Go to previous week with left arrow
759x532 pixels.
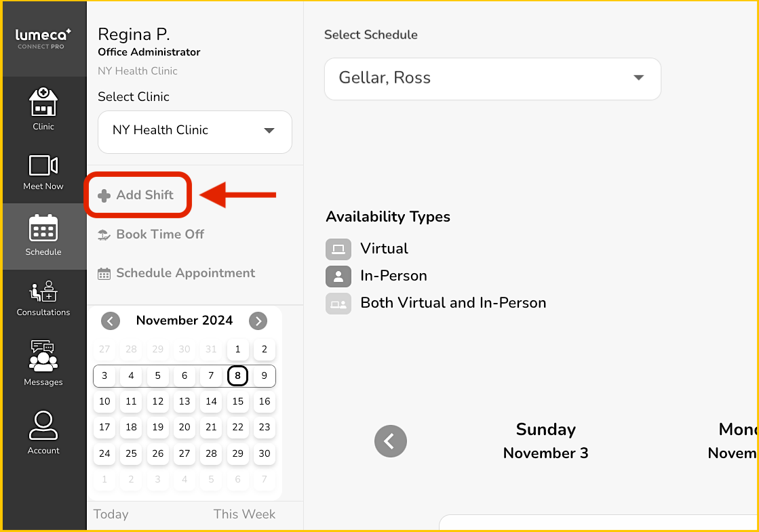pyautogui.click(x=391, y=442)
